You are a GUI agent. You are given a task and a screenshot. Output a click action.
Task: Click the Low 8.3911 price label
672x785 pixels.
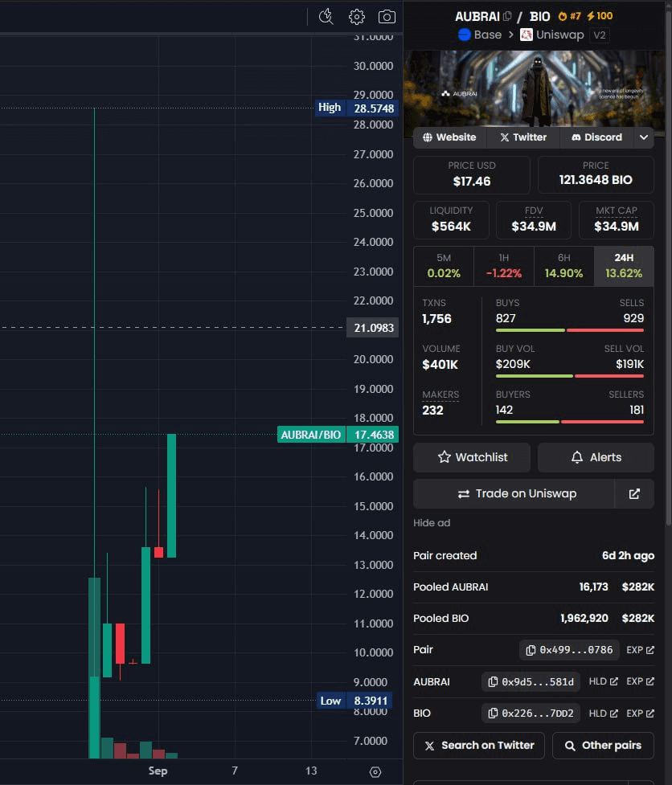point(354,701)
